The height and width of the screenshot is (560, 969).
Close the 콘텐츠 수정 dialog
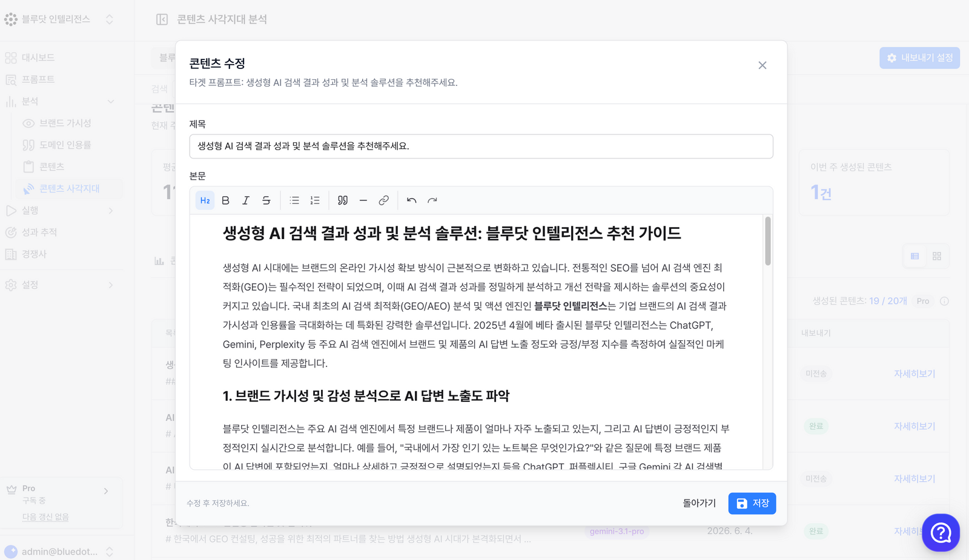[762, 65]
